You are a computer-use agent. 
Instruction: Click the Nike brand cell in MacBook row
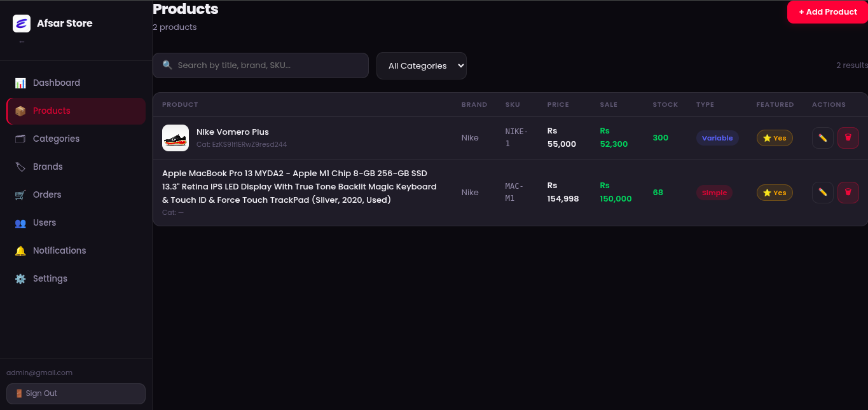point(470,193)
